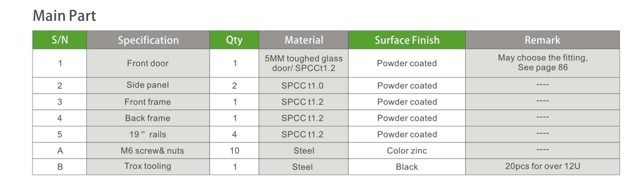
Task: Select the "Front door" specification cell
Action: (x=148, y=63)
